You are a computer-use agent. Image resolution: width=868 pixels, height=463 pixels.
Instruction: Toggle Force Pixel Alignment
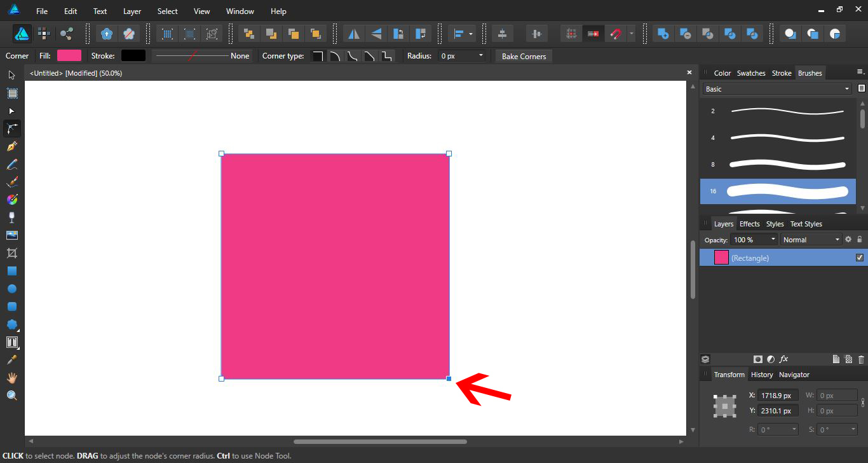[571, 34]
